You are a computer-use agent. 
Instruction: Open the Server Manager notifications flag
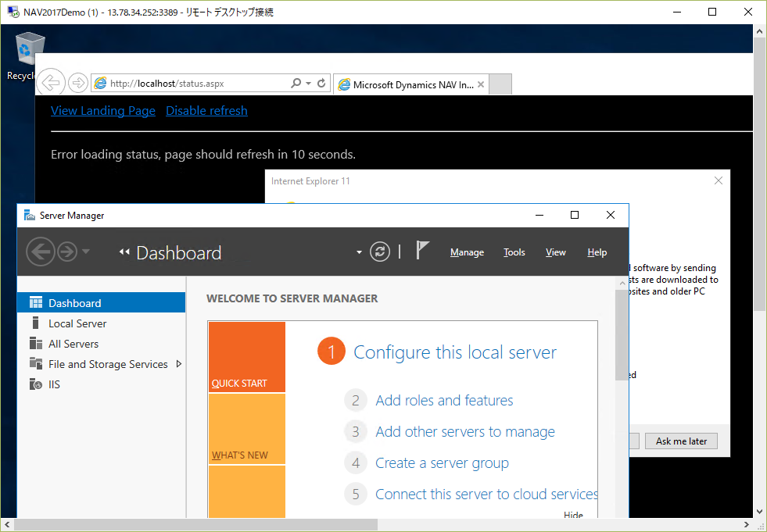[x=421, y=250]
